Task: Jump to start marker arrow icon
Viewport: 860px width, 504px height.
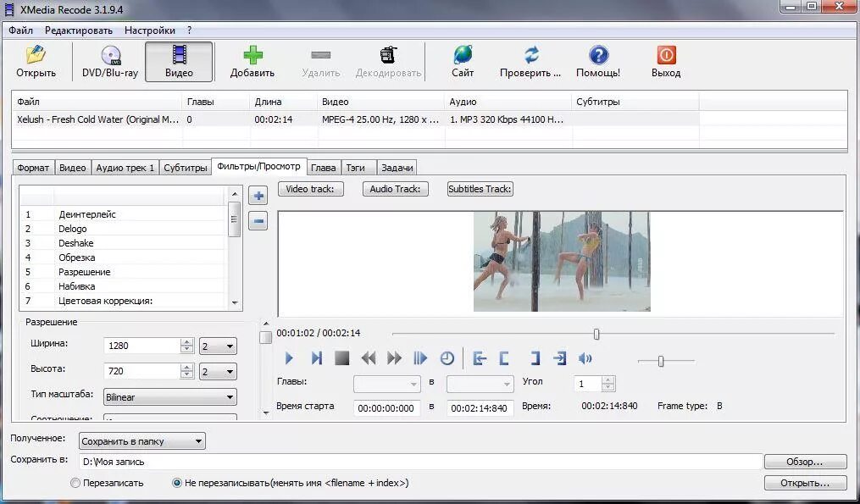Action: coord(480,358)
